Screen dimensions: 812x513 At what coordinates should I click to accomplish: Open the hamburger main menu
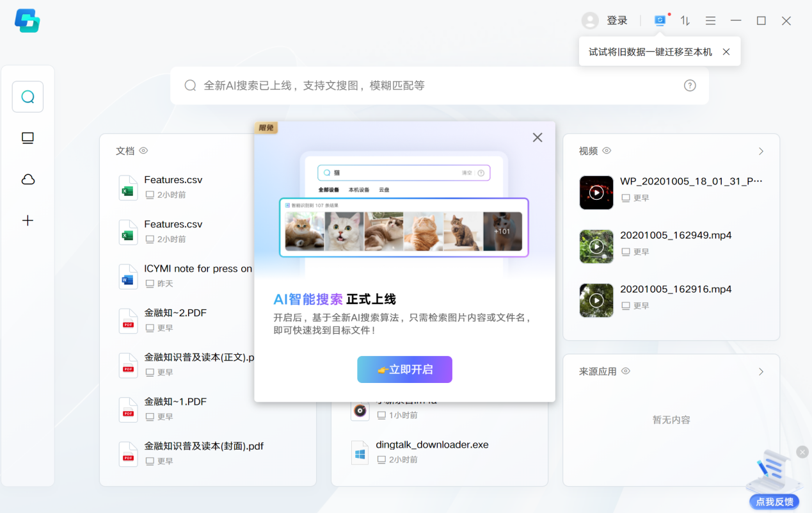[x=710, y=20]
